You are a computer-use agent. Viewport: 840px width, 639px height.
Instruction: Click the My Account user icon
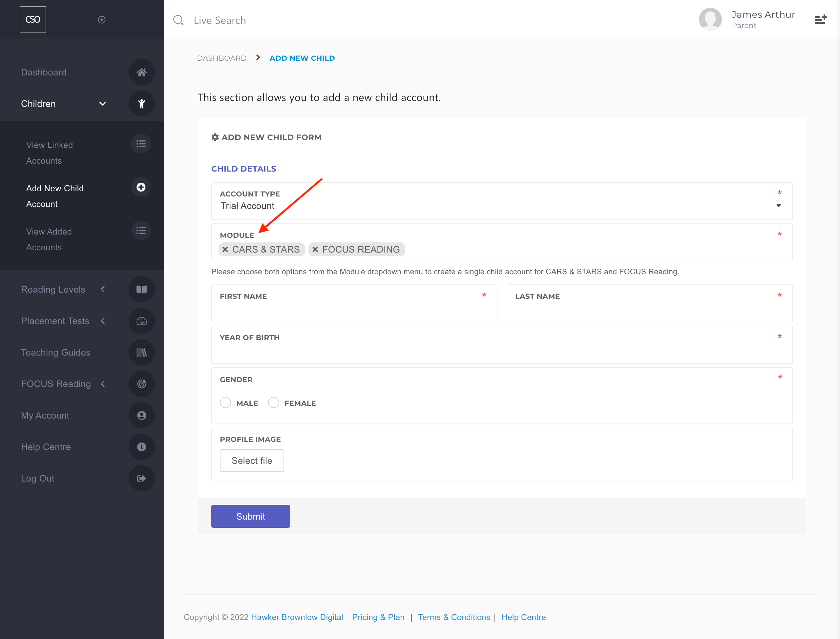[141, 415]
